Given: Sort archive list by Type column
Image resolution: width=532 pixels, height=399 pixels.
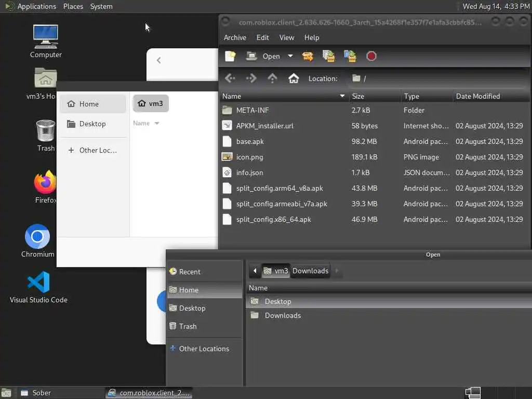Looking at the screenshot, I should tap(427, 96).
